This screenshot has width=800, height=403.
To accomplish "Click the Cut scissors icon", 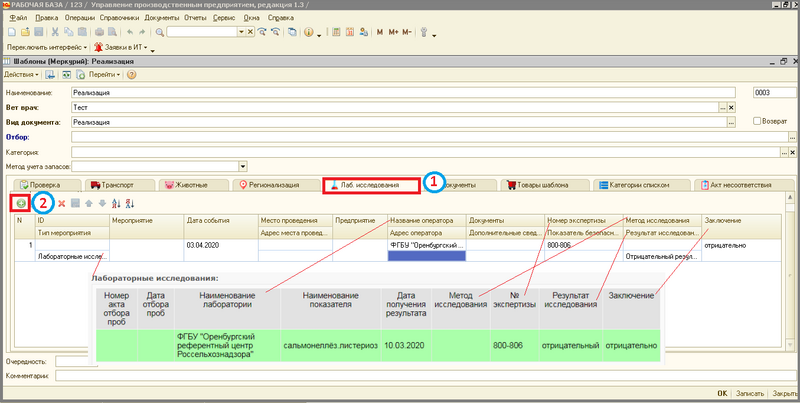I will [x=55, y=32].
